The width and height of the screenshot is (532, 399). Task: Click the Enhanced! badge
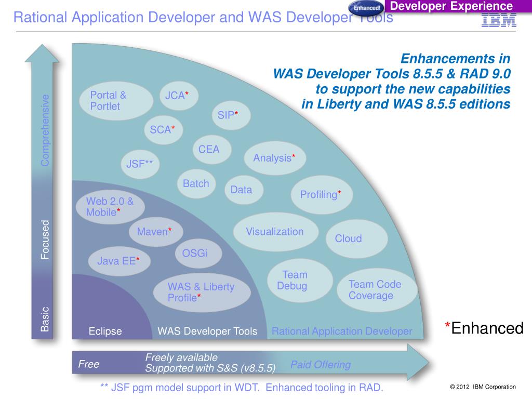tap(367, 8)
